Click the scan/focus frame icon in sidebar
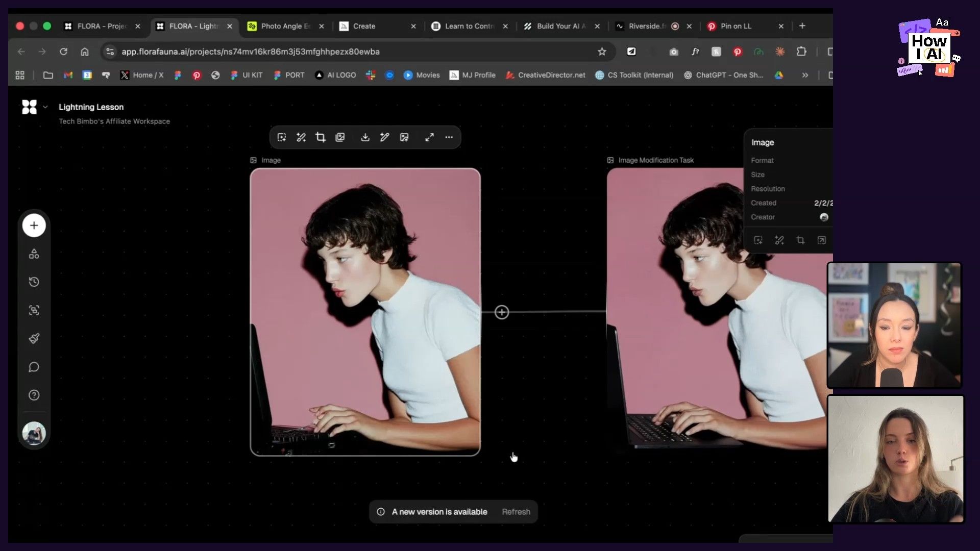 tap(34, 310)
